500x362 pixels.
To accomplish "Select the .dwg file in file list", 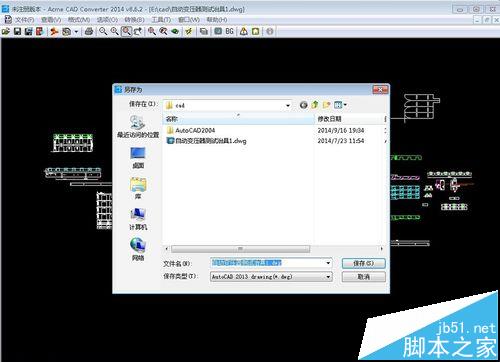I will pos(206,141).
